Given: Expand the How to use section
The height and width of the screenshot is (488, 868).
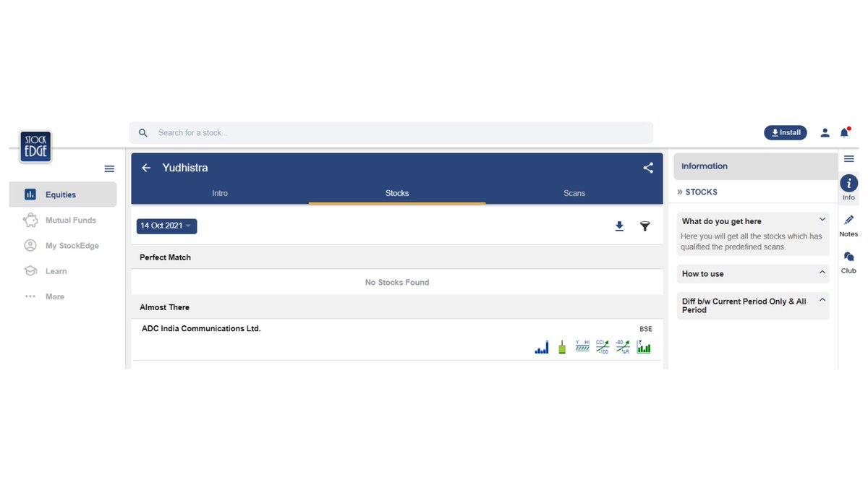Looking at the screenshot, I should pyautogui.click(x=822, y=273).
